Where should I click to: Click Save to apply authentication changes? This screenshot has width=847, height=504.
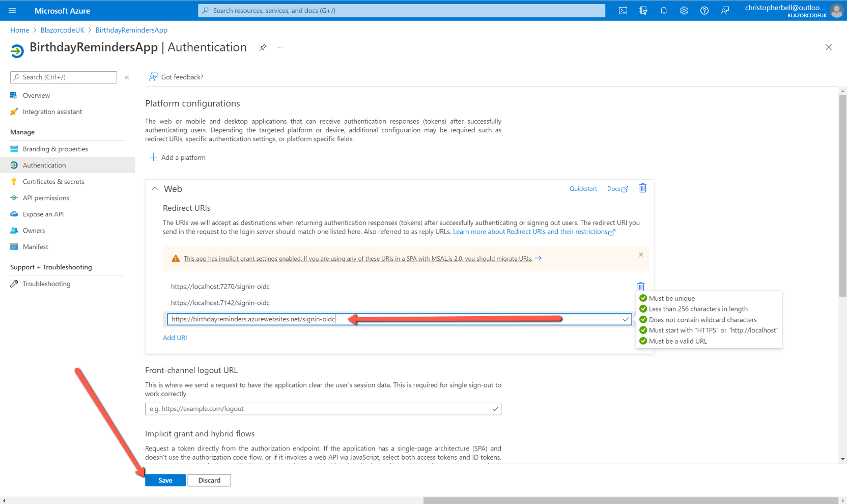(165, 480)
